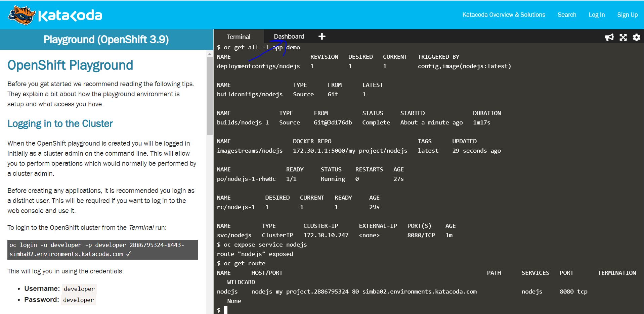Viewport: 644px width, 314px height.
Task: Click 'oc get route' command line
Action: pyautogui.click(x=241, y=263)
